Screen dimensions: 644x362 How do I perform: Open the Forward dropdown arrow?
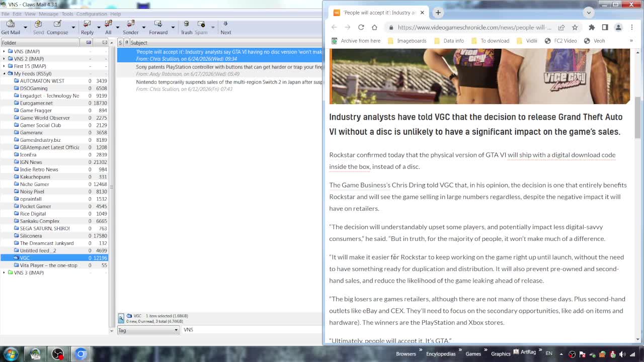click(173, 27)
